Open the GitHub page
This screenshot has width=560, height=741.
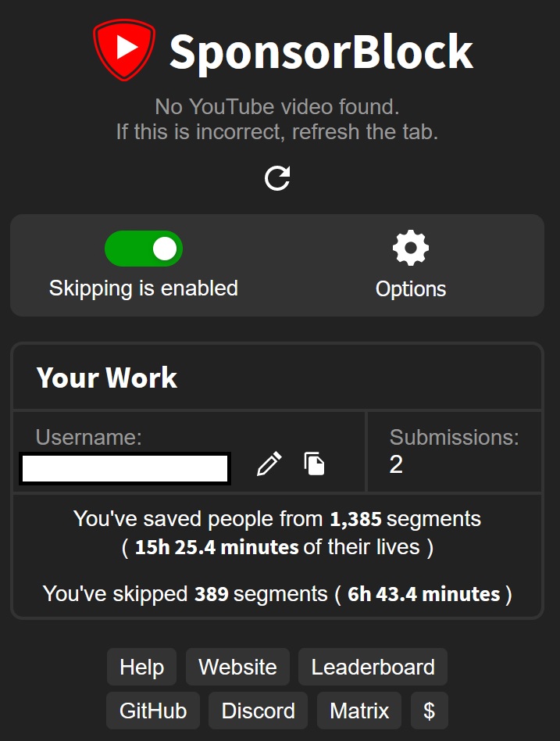(x=153, y=711)
